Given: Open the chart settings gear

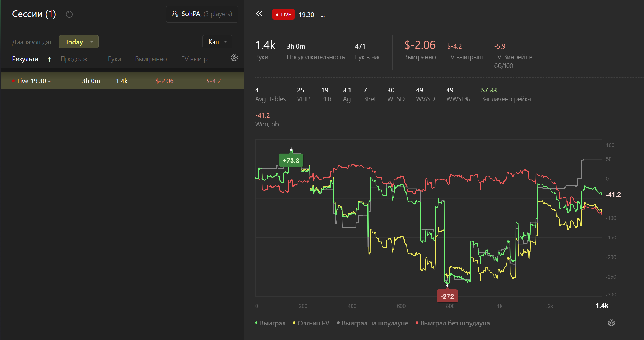Looking at the screenshot, I should pos(611,323).
